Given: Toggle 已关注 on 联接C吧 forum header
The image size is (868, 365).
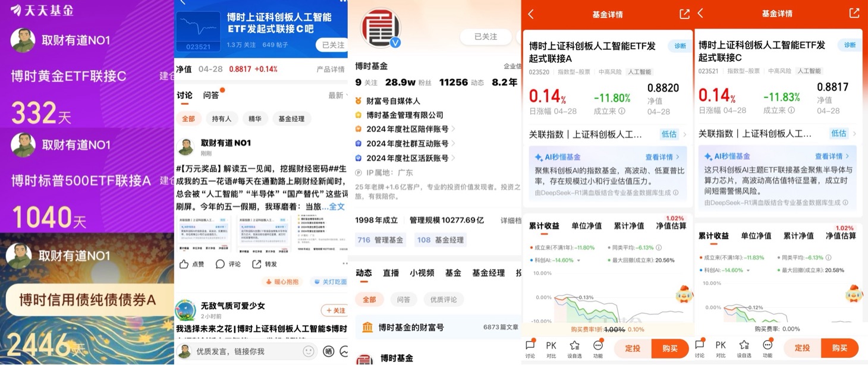Looking at the screenshot, I should [333, 45].
